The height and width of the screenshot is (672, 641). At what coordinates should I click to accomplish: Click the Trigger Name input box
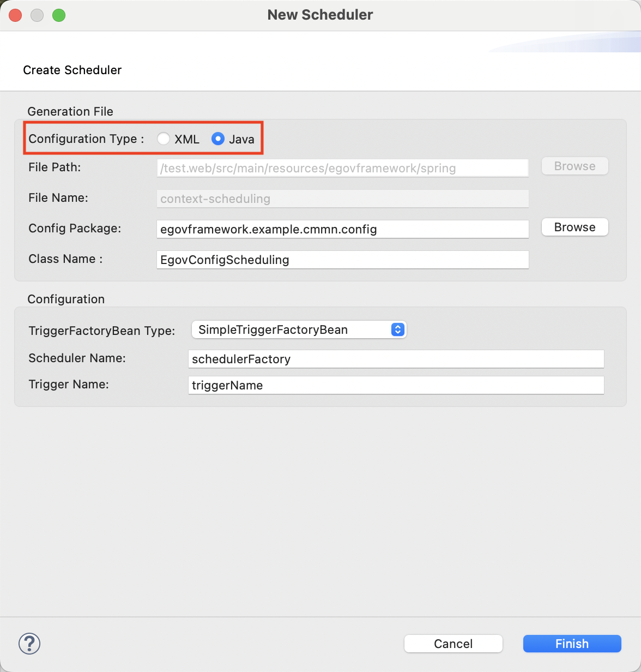pos(396,385)
